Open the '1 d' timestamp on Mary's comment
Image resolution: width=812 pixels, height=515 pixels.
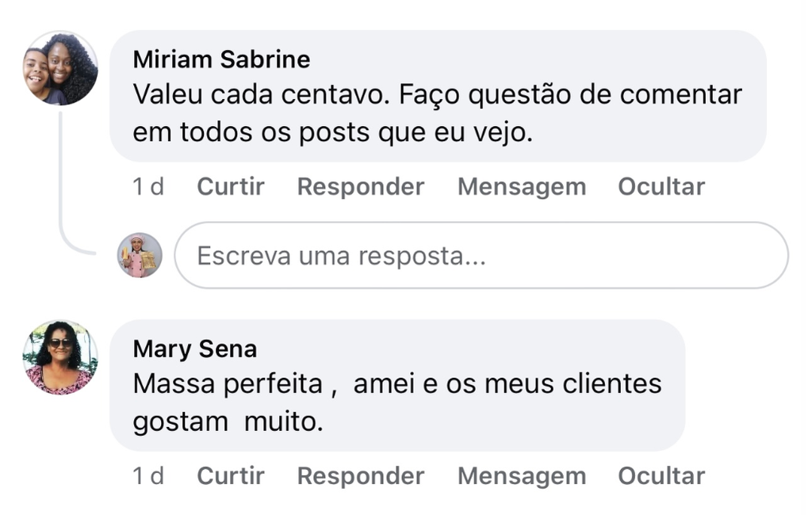click(x=148, y=476)
